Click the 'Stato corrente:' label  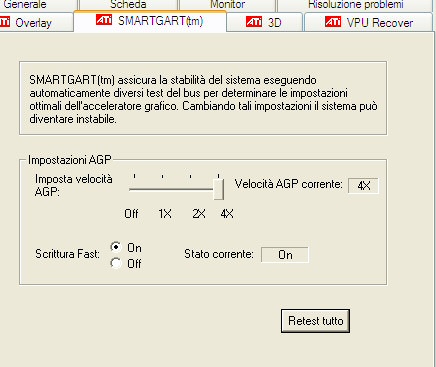pyautogui.click(x=219, y=254)
